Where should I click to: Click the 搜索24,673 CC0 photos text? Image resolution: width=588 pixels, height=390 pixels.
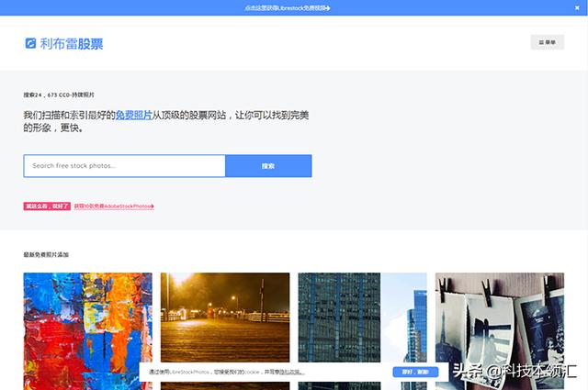[x=59, y=95]
